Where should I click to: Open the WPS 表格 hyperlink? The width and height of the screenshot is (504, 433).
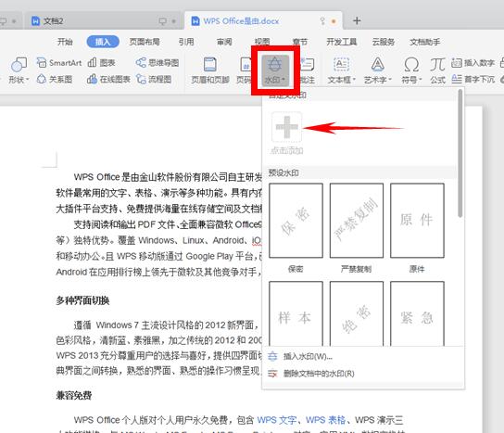coord(325,420)
